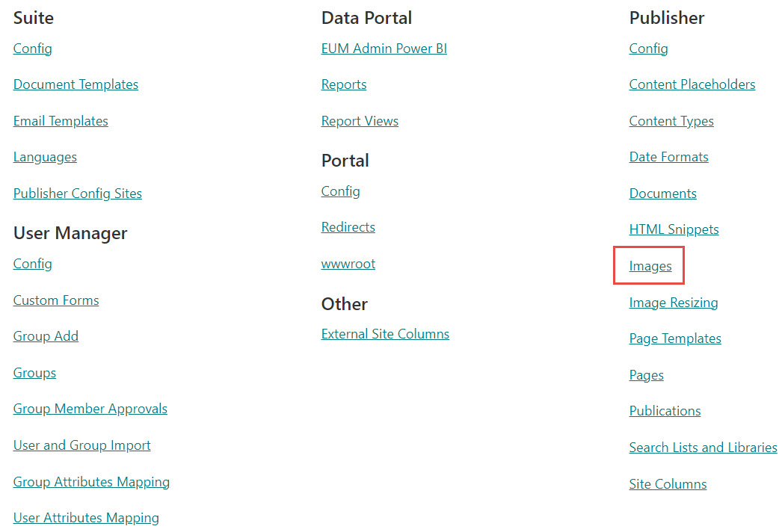Viewport: 782px width, 532px height.
Task: Click the Data Portal section heading
Action: tap(366, 18)
